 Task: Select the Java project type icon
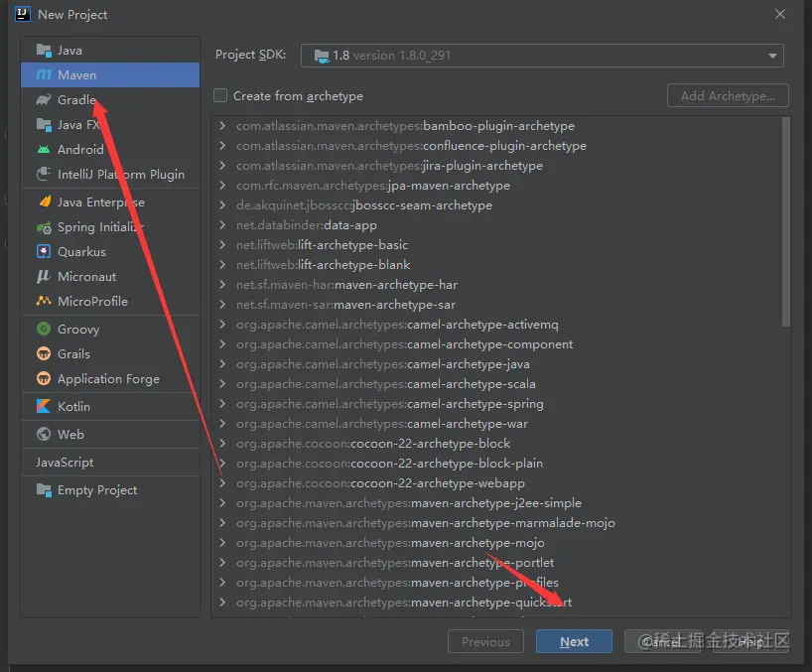pos(44,51)
